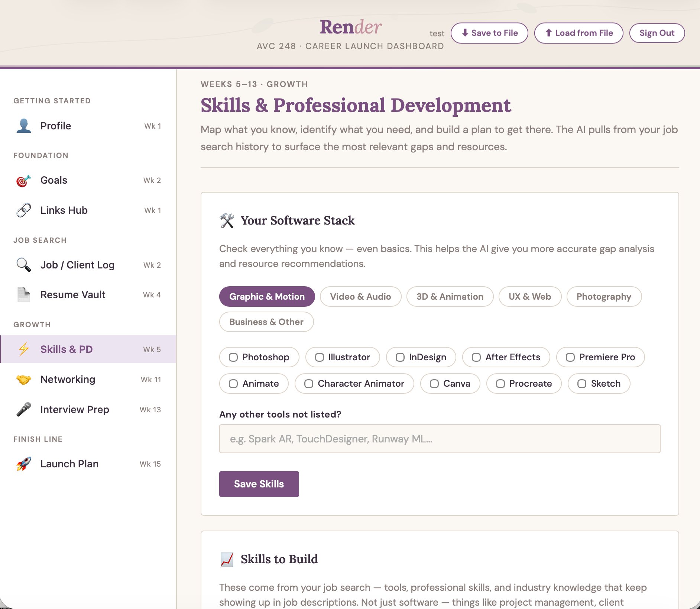Navigate to Launch Plan
This screenshot has height=609, width=700.
(88, 464)
